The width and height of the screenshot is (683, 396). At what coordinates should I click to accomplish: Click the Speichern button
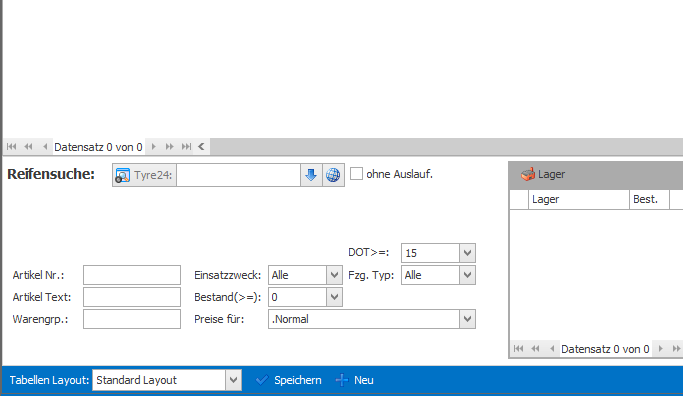pyautogui.click(x=288, y=380)
